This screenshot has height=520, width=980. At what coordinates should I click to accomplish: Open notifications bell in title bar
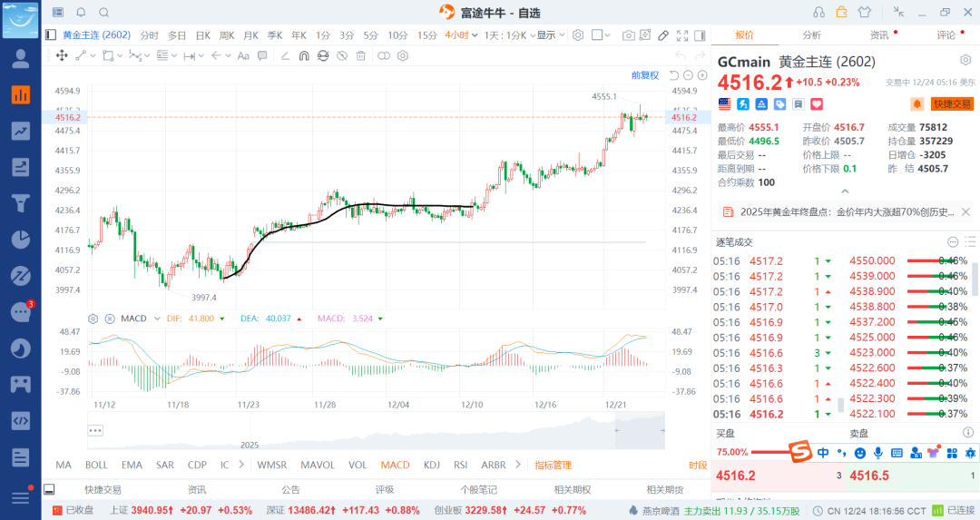[82, 13]
